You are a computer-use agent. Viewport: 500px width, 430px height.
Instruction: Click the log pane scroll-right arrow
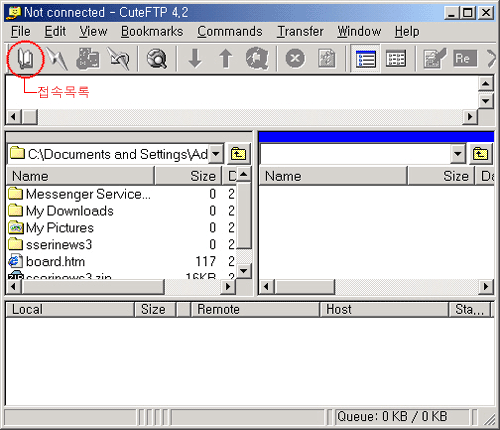[x=470, y=117]
